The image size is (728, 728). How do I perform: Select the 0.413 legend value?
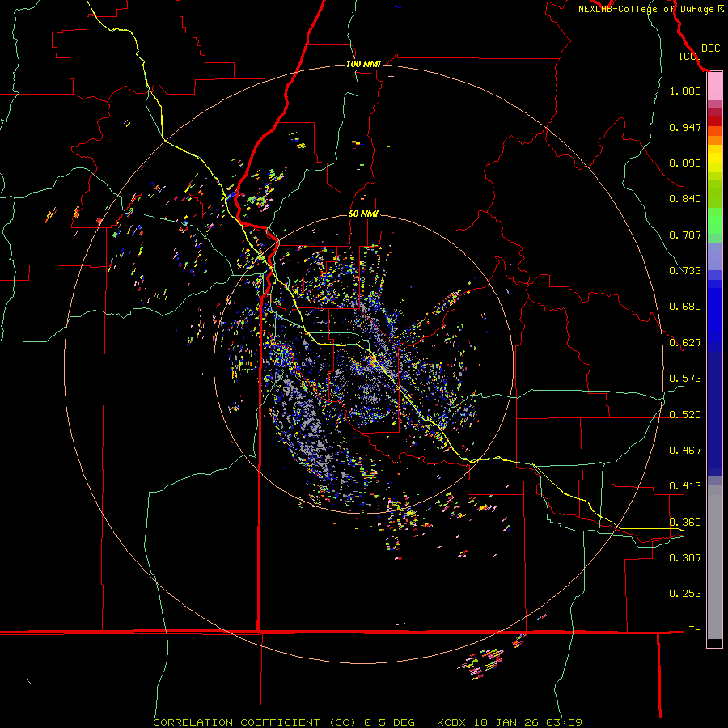pos(685,486)
